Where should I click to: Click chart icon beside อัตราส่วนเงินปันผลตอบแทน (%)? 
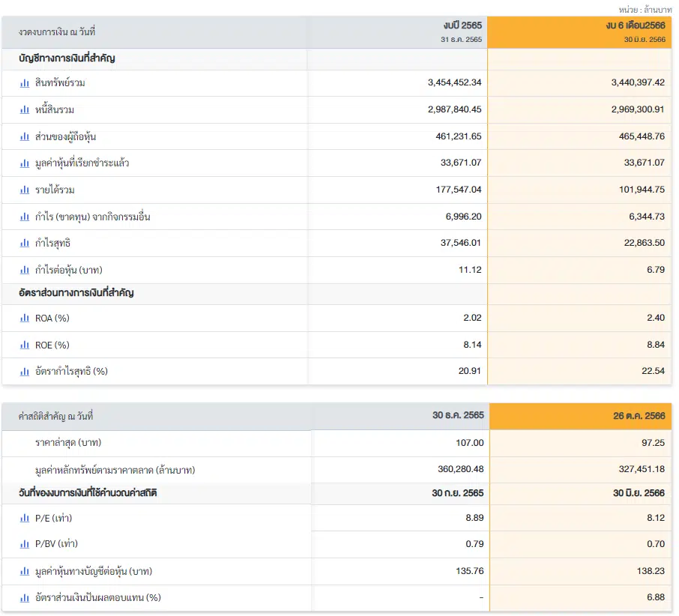point(25,598)
